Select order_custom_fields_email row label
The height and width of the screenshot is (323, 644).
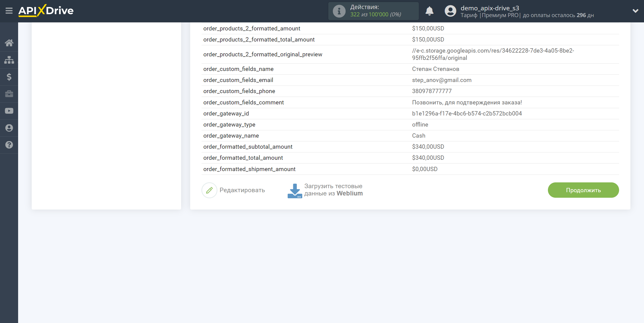[238, 80]
